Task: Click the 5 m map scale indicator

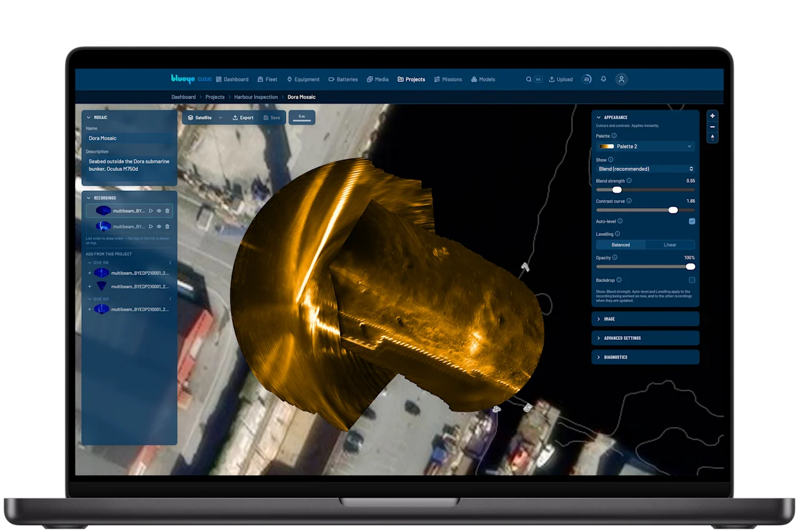Action: [301, 117]
